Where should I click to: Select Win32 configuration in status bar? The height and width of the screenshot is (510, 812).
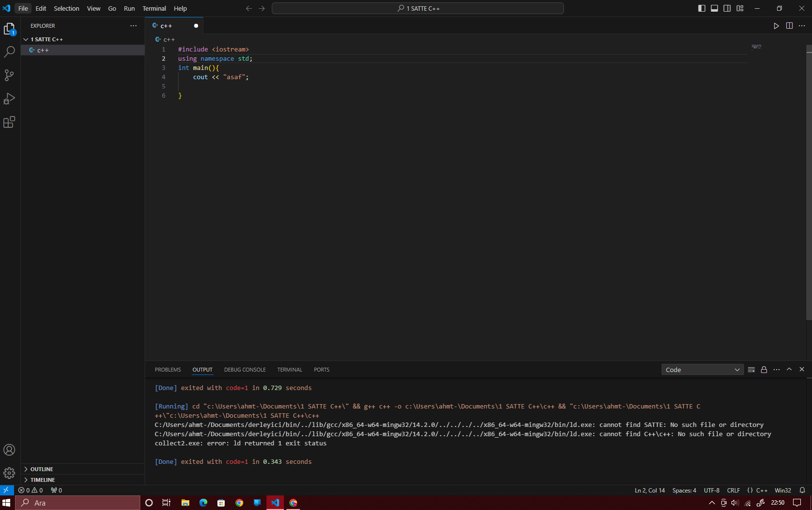[x=783, y=490]
